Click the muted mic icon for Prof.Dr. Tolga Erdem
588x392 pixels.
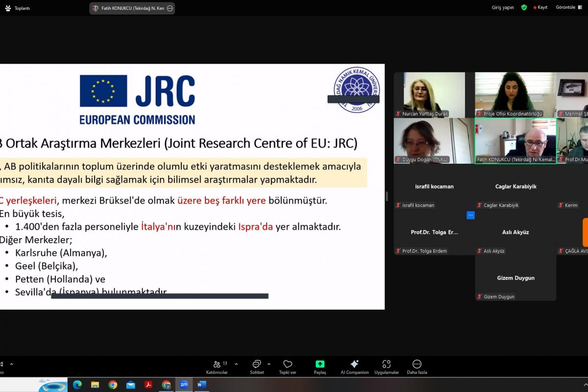(x=398, y=251)
